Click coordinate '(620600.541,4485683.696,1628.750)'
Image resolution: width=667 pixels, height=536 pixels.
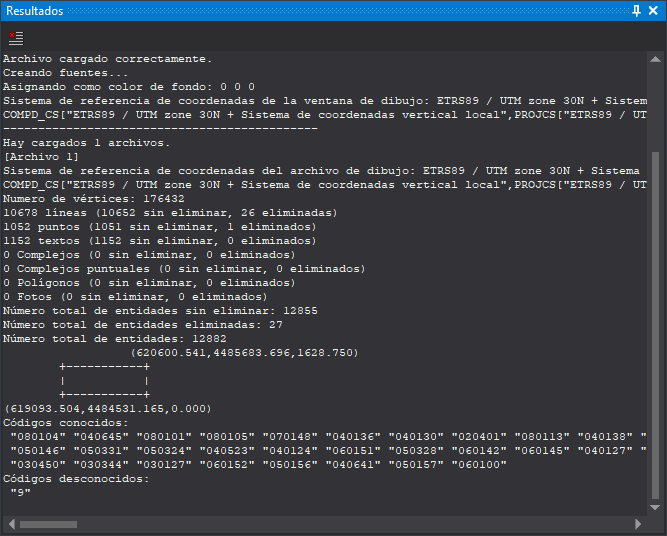[x=245, y=353]
